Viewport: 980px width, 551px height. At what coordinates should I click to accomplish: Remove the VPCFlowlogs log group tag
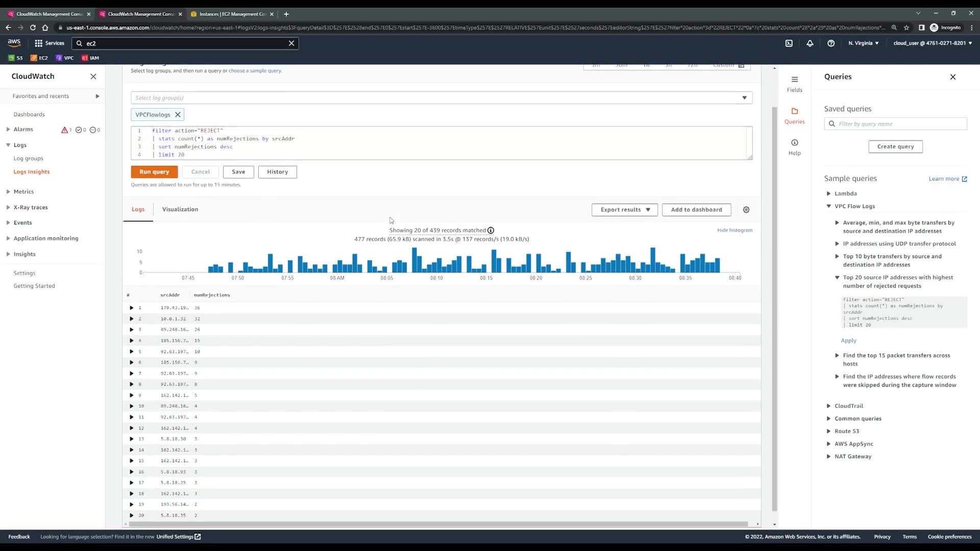tap(178, 115)
